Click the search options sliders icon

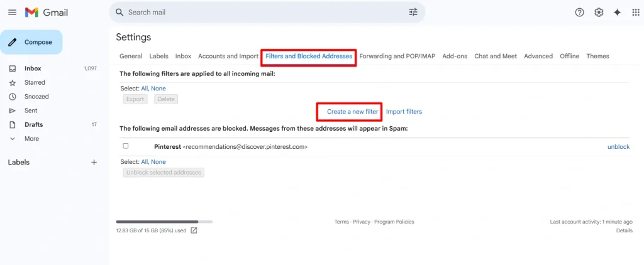click(x=413, y=12)
